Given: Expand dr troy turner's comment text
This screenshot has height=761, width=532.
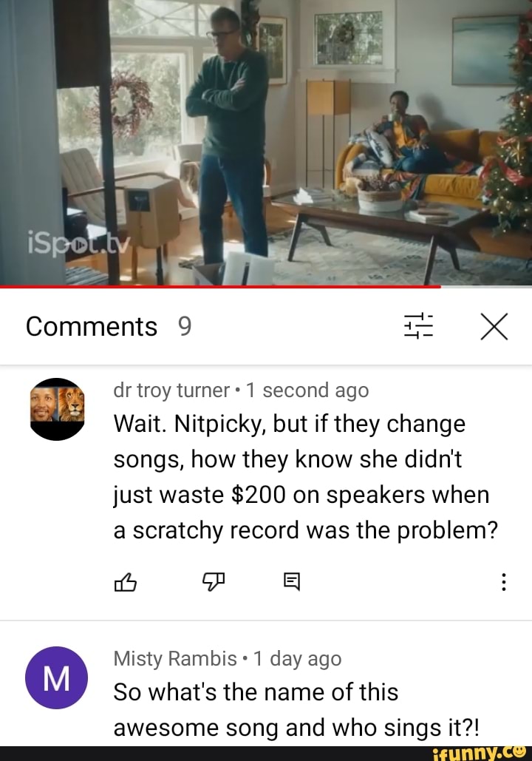Looking at the screenshot, I should pyautogui.click(x=305, y=476).
